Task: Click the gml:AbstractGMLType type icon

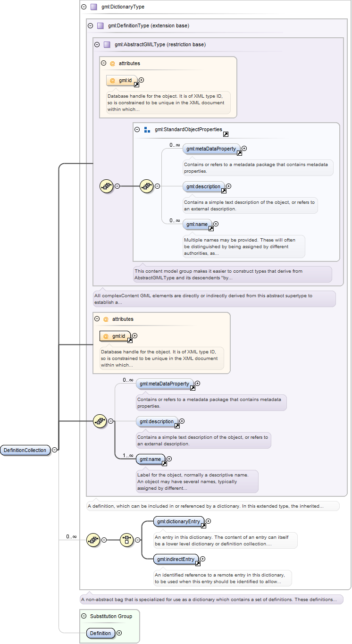Action: point(107,45)
